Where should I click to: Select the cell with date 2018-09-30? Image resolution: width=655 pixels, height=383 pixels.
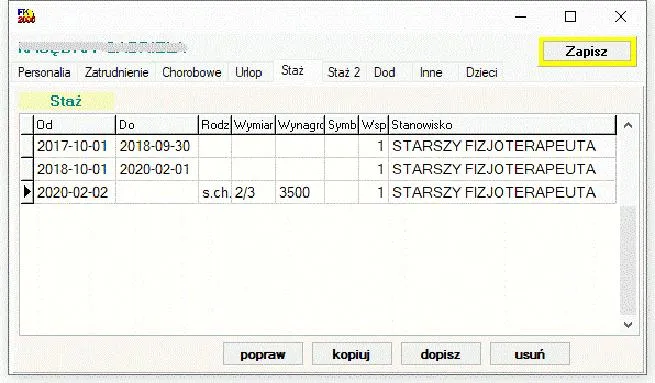coord(157,146)
